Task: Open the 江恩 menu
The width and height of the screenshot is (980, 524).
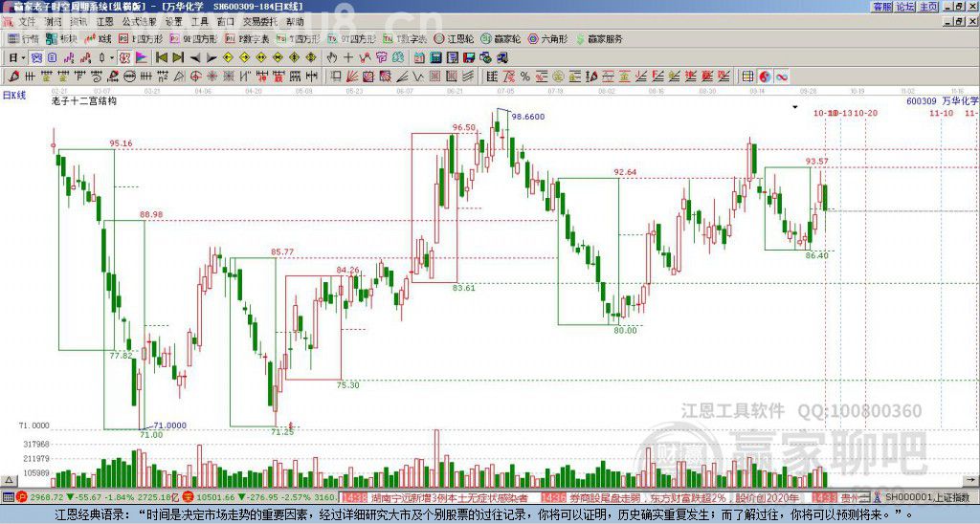Action: [x=104, y=22]
